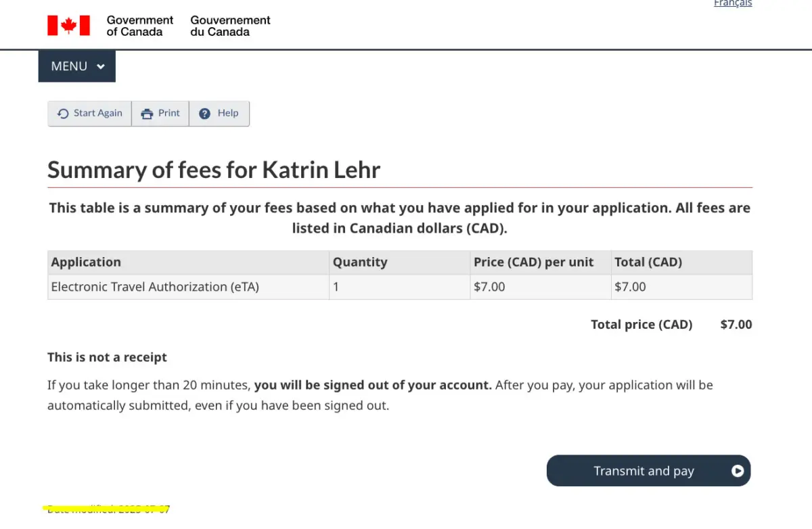Screen dimensions: 812x529
Task: Click the Total (CAD) column header
Action: (648, 262)
